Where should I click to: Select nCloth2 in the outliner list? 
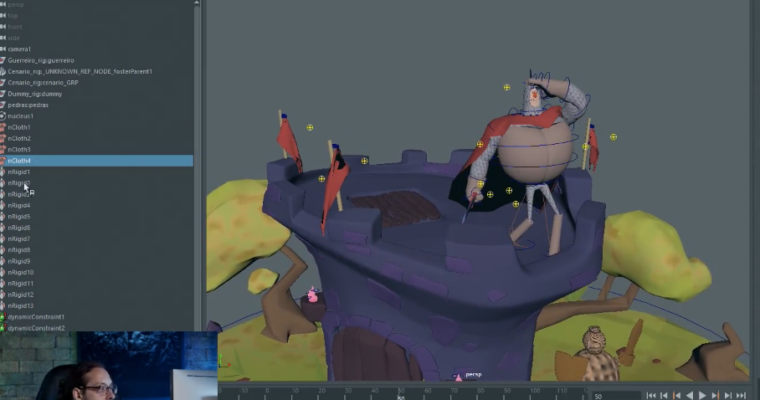pyautogui.click(x=20, y=138)
